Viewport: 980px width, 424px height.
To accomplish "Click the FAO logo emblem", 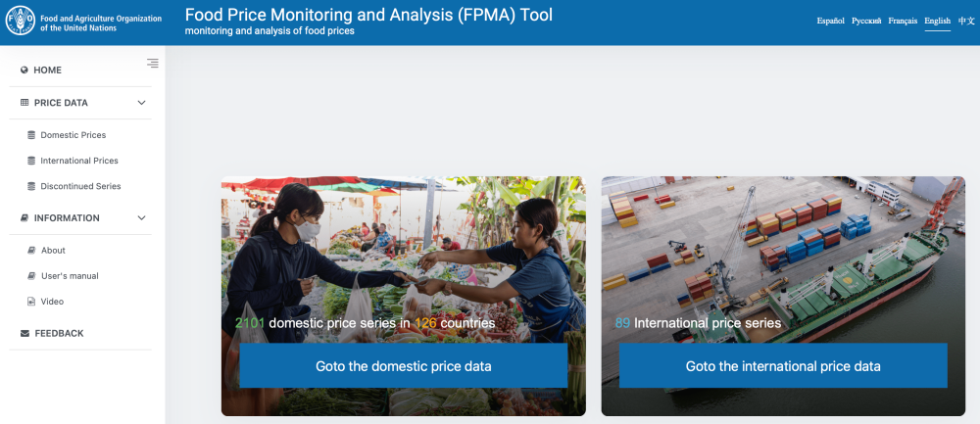I will (20, 22).
